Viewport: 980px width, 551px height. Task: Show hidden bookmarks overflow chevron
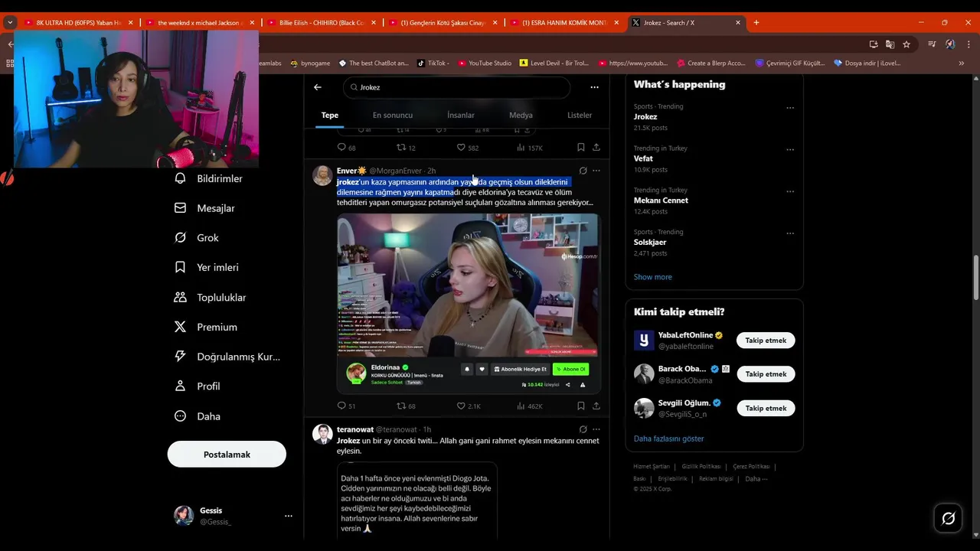pyautogui.click(x=962, y=64)
